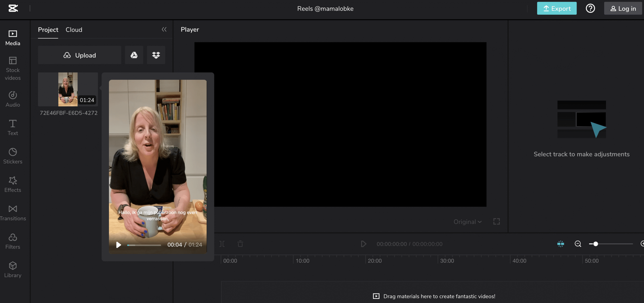
Task: Toggle timeline snapping icon
Action: tap(560, 244)
